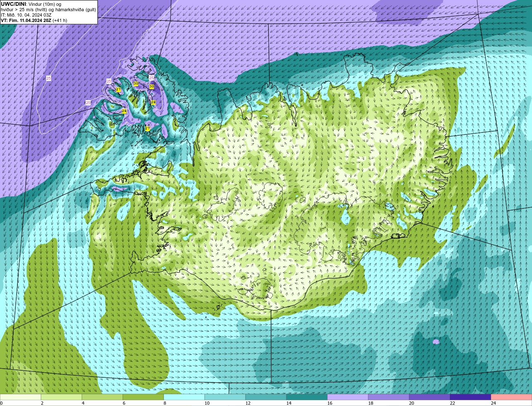
Task: Click the 12–14 m/s medium teal legend swatch
Action: (x=266, y=397)
